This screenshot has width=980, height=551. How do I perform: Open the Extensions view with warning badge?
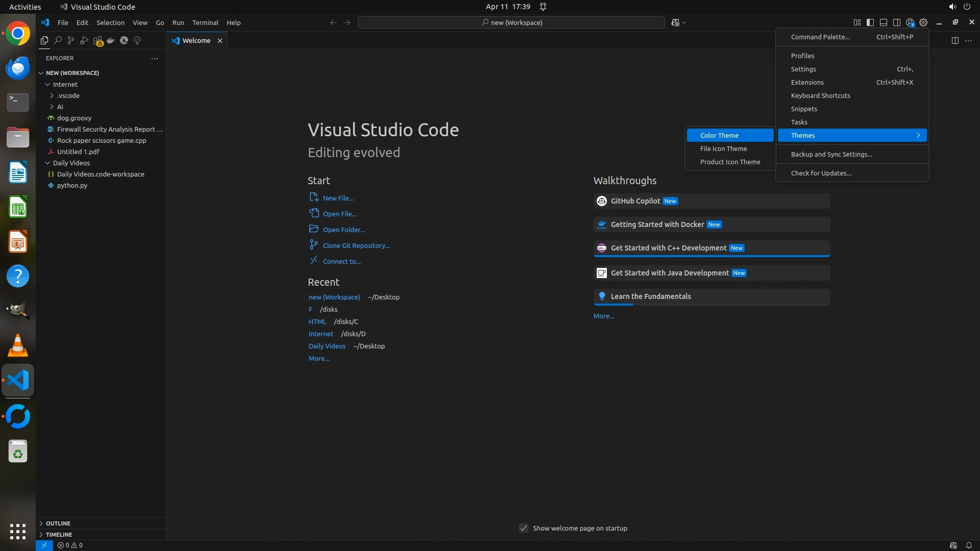[x=98, y=41]
